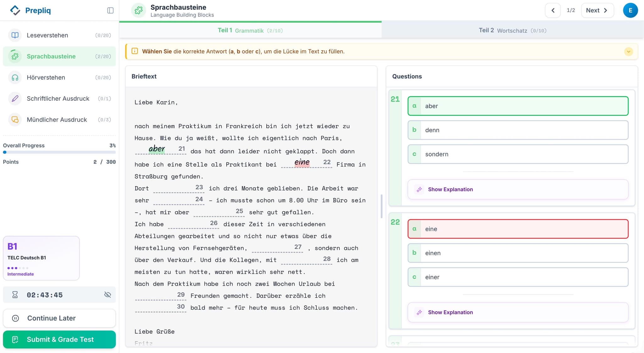Click sparkle icon for question 22 explanation
The width and height of the screenshot is (644, 353).
click(x=419, y=312)
